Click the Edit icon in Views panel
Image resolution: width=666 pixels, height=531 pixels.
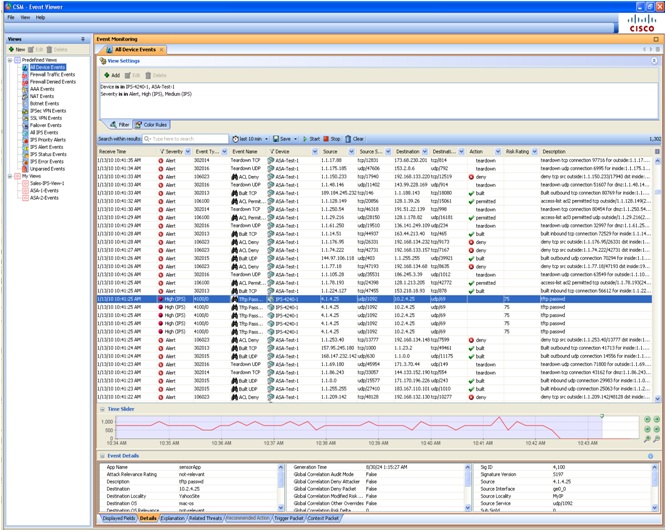[31, 49]
